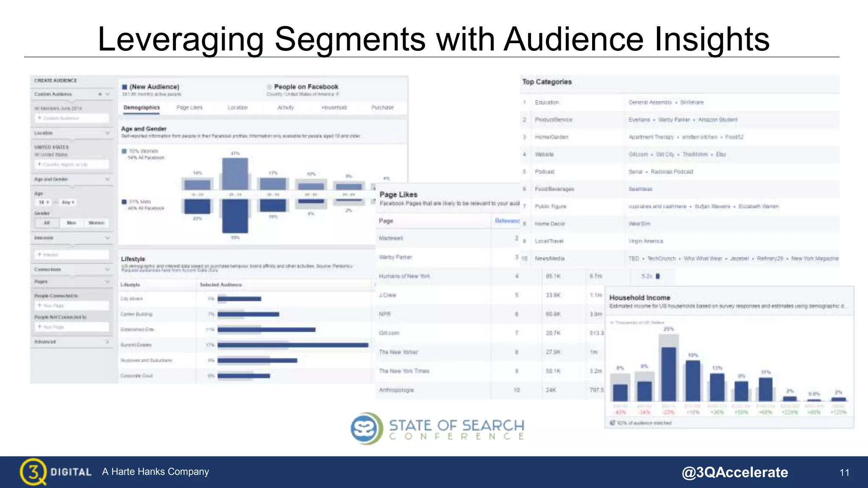Open the Warby Parker page row
This screenshot has width=868, height=488.
448,257
